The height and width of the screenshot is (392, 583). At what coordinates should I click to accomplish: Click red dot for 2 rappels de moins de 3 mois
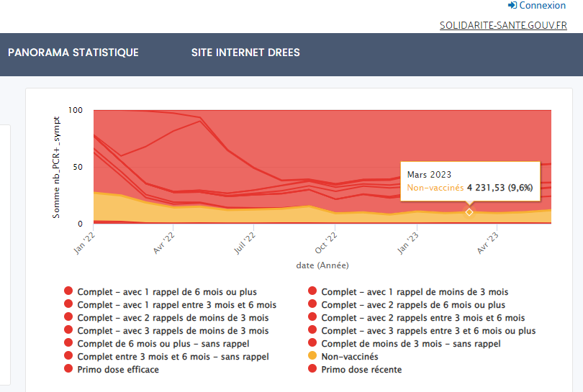(x=69, y=317)
